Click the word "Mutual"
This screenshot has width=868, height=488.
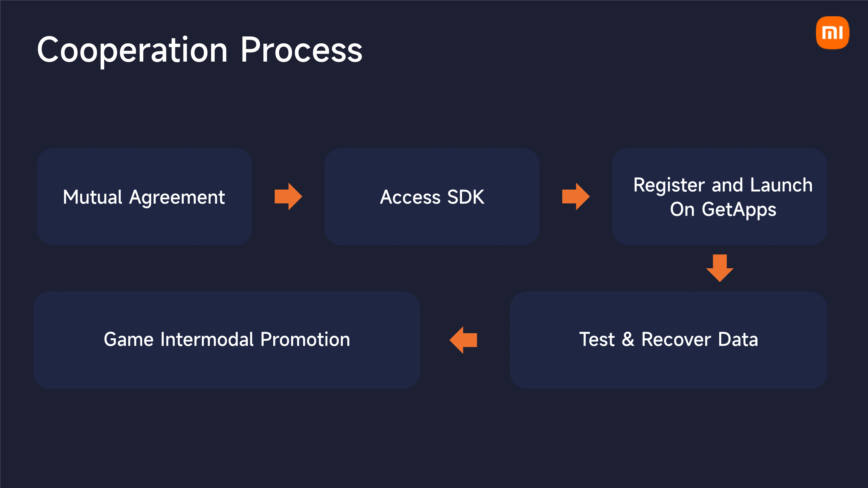(92, 197)
